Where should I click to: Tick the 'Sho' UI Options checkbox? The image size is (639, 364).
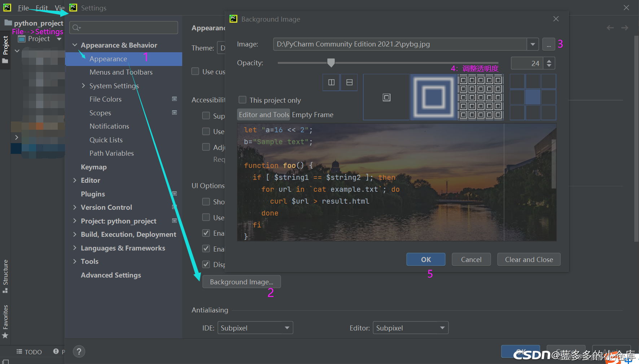(x=206, y=202)
